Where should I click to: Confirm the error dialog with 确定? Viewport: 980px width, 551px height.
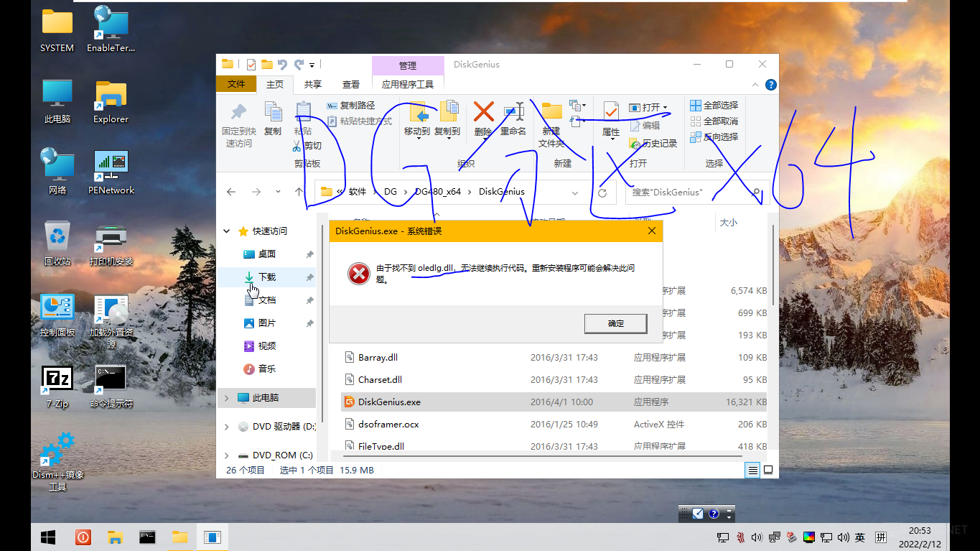616,323
